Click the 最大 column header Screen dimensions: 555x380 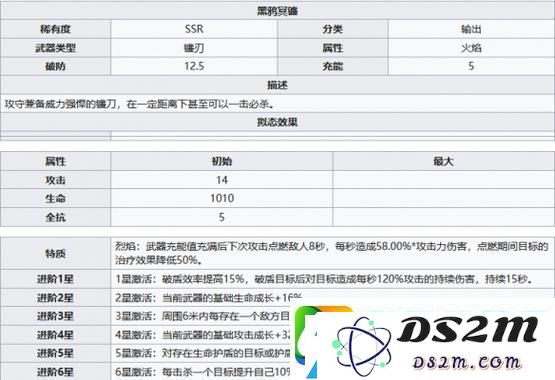click(444, 161)
